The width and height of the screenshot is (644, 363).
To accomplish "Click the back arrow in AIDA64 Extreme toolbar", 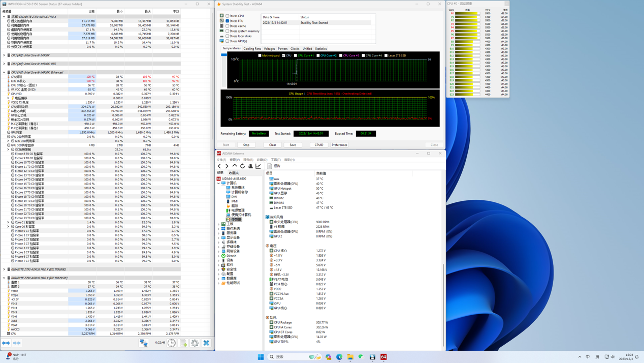I will tap(219, 166).
